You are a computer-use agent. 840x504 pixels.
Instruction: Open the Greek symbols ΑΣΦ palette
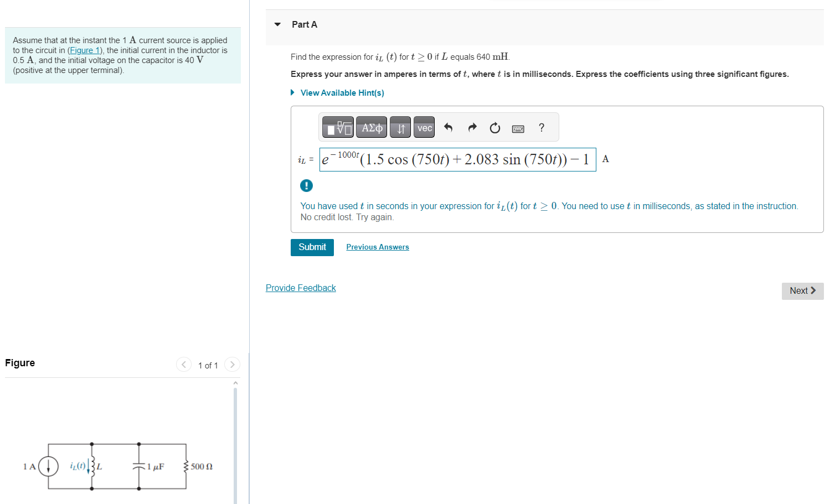tap(371, 127)
